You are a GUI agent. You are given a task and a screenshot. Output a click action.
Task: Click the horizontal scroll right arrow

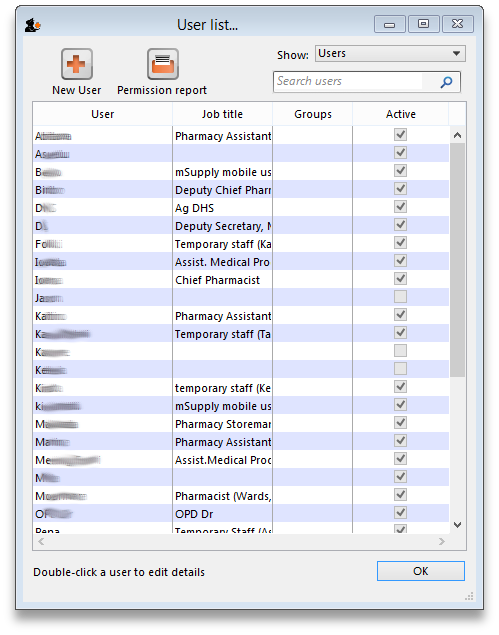tap(441, 541)
